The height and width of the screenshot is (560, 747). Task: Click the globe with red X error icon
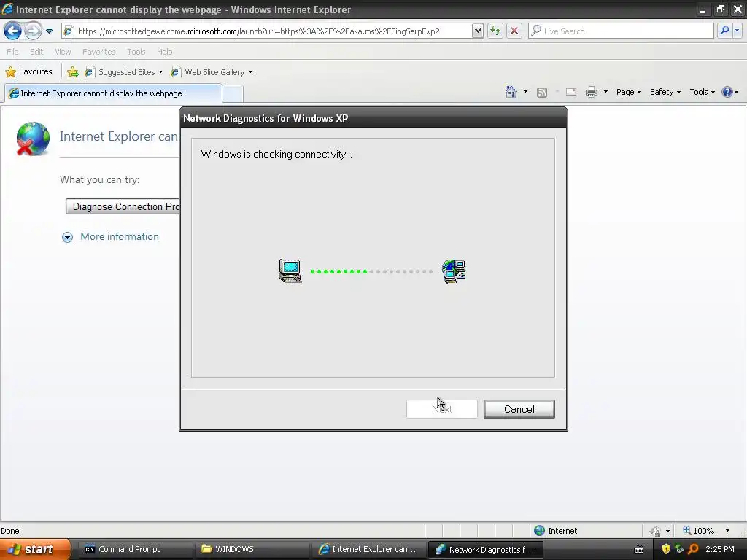pyautogui.click(x=32, y=139)
